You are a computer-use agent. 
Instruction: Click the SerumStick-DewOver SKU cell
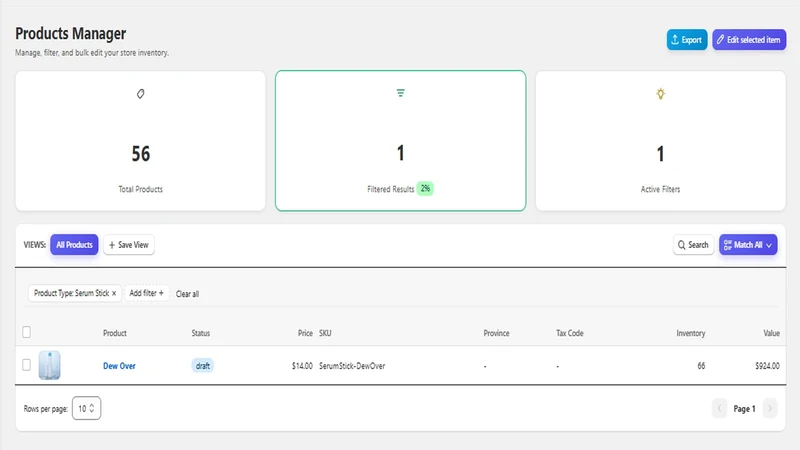pos(352,366)
